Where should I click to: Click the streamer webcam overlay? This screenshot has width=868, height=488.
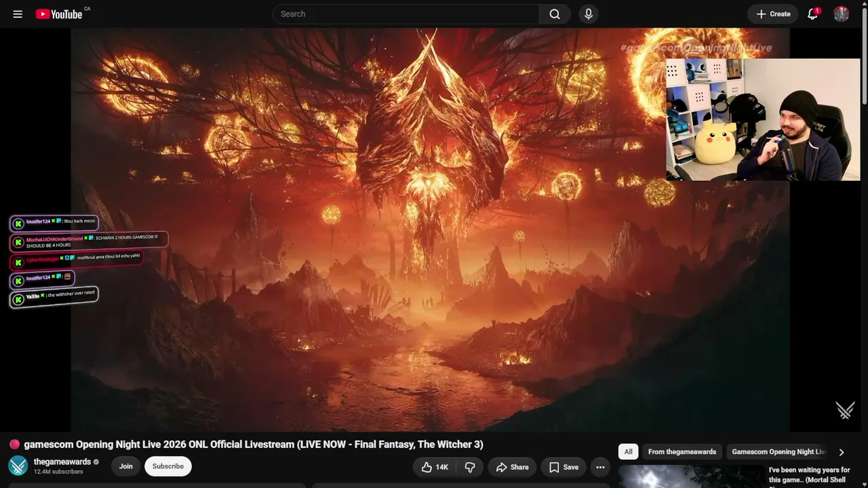coord(763,120)
